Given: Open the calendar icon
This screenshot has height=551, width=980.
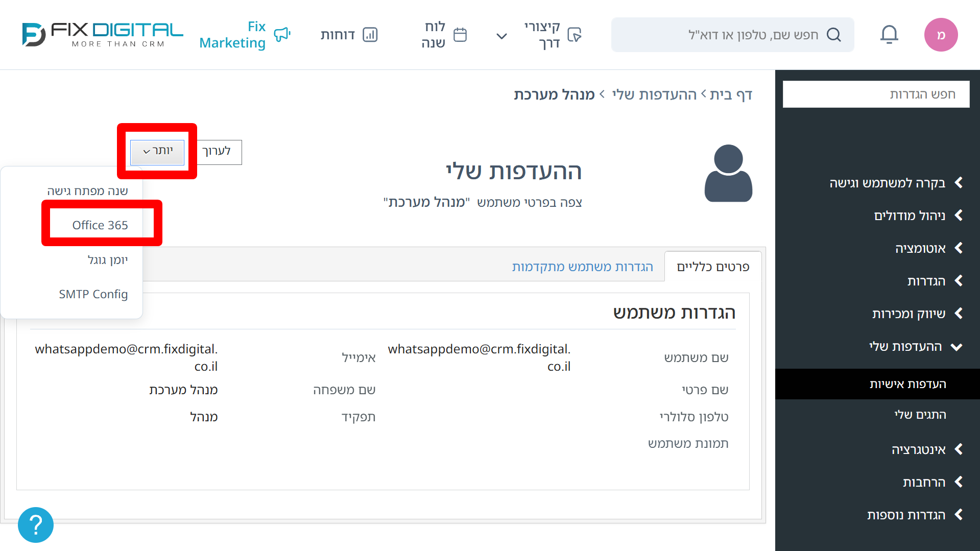Looking at the screenshot, I should point(460,35).
